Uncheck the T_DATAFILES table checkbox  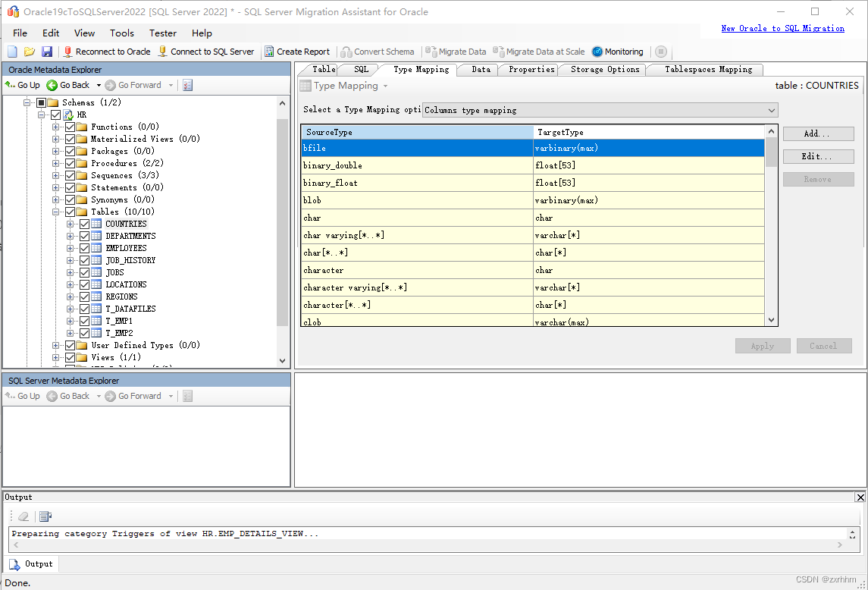click(x=84, y=309)
